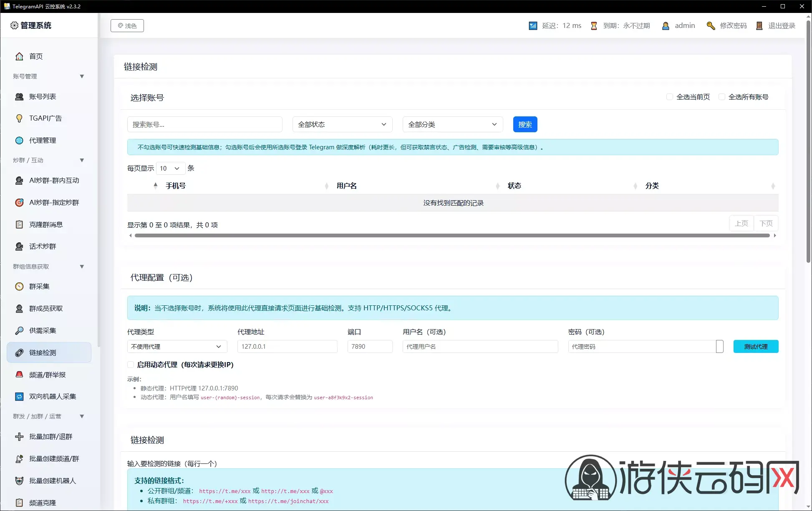Select 供需采集 sidebar label

click(x=43, y=331)
